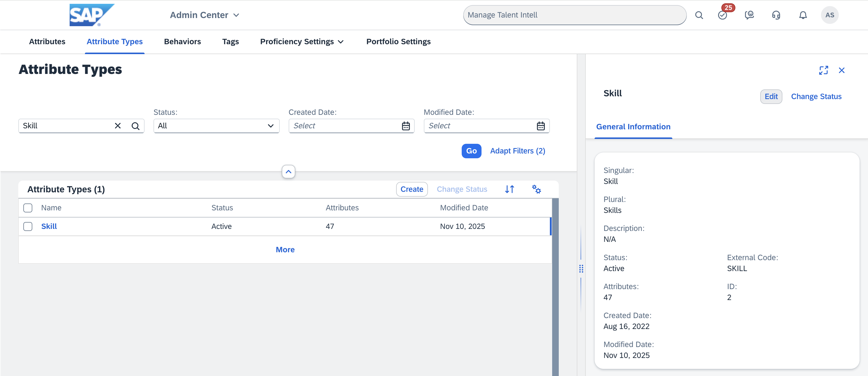The height and width of the screenshot is (376, 868).
Task: Click Go to apply filters
Action: 471,151
